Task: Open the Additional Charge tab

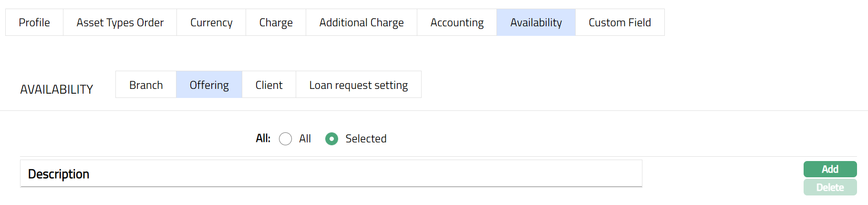Action: (x=362, y=22)
